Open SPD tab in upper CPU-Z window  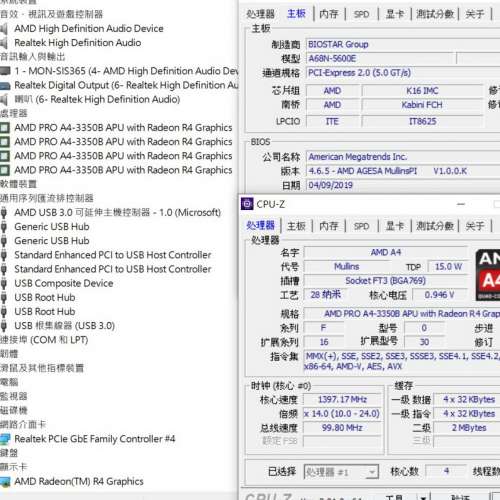tap(361, 14)
